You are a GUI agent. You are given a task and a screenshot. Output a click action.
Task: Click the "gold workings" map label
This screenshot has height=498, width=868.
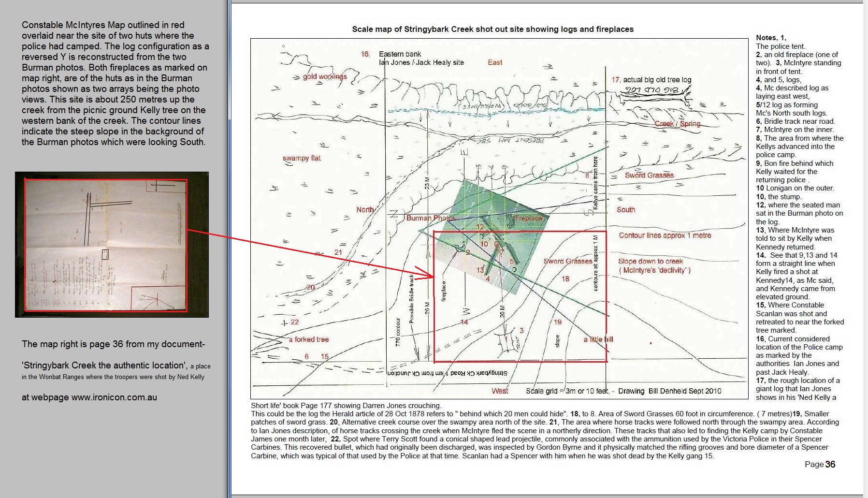tap(325, 76)
